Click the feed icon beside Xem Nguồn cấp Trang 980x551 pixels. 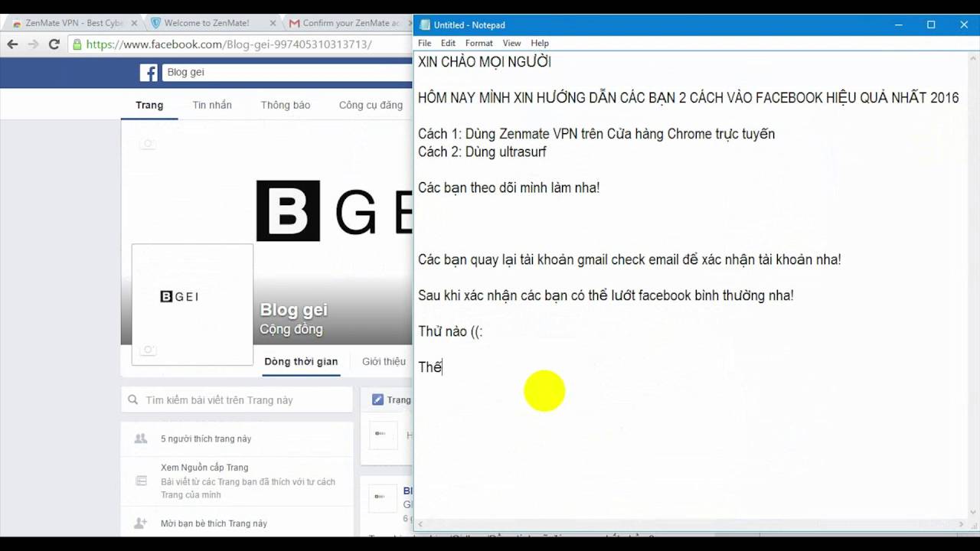click(x=141, y=481)
